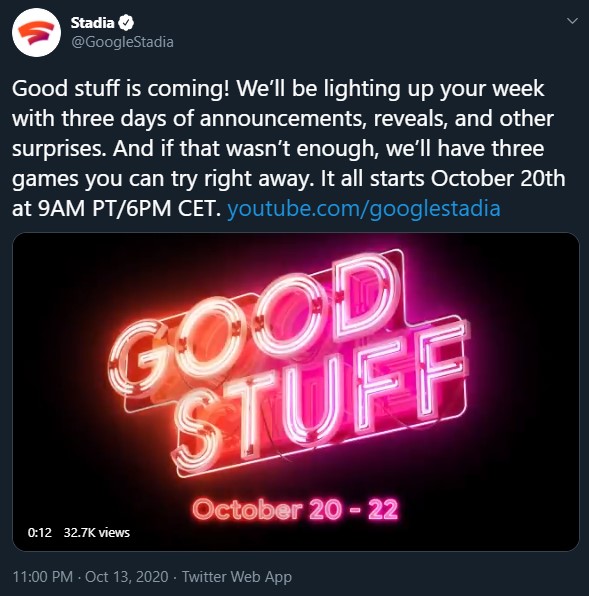This screenshot has width=589, height=596.
Task: Click the 9AM PT/6PM CET text
Action: 116,208
